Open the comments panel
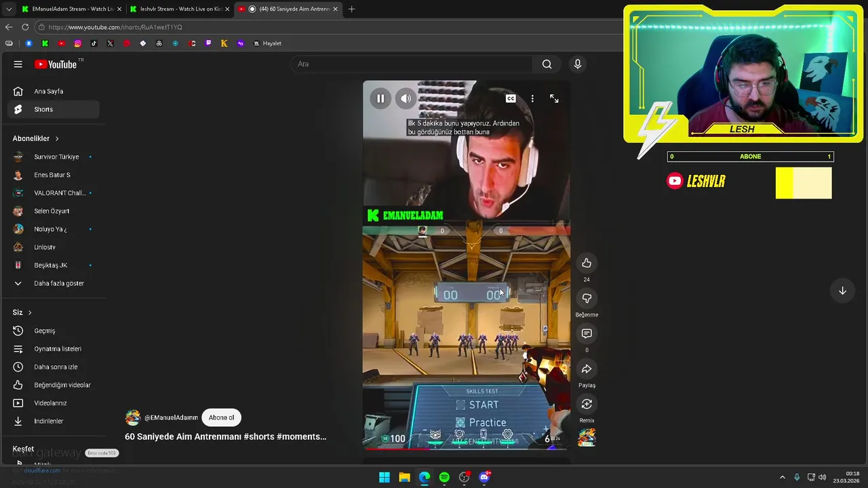 click(x=587, y=333)
